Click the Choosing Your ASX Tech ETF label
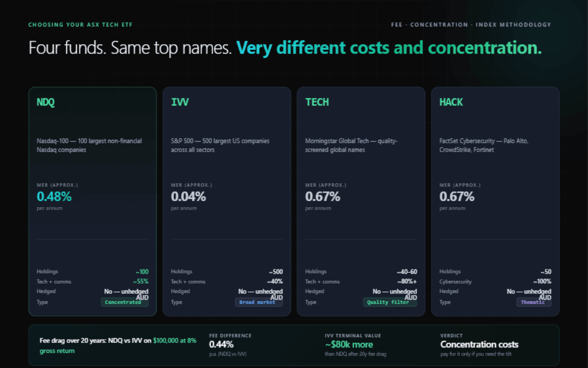The width and height of the screenshot is (588, 368). coord(80,25)
